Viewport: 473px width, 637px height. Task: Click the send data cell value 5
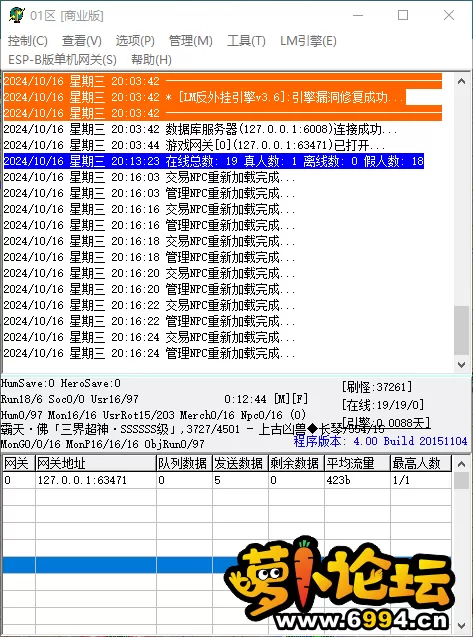point(240,480)
